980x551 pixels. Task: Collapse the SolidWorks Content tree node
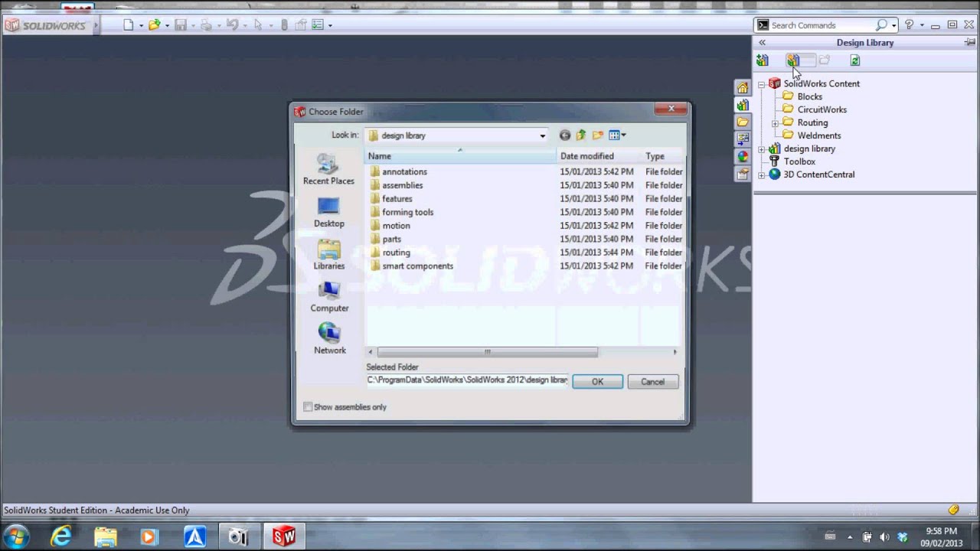pos(761,84)
